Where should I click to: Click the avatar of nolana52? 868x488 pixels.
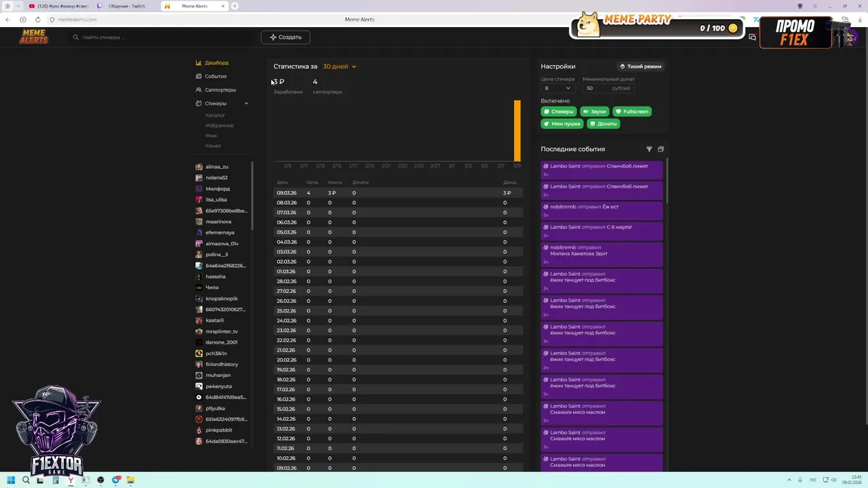[x=199, y=178]
